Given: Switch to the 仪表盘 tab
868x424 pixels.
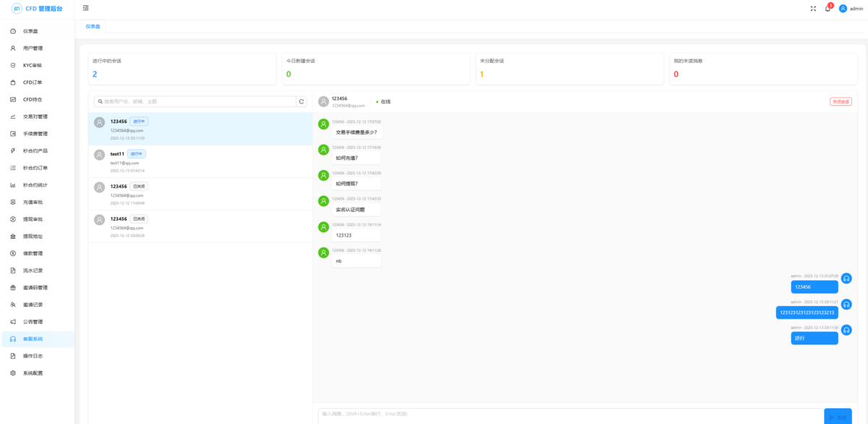Looking at the screenshot, I should (93, 26).
